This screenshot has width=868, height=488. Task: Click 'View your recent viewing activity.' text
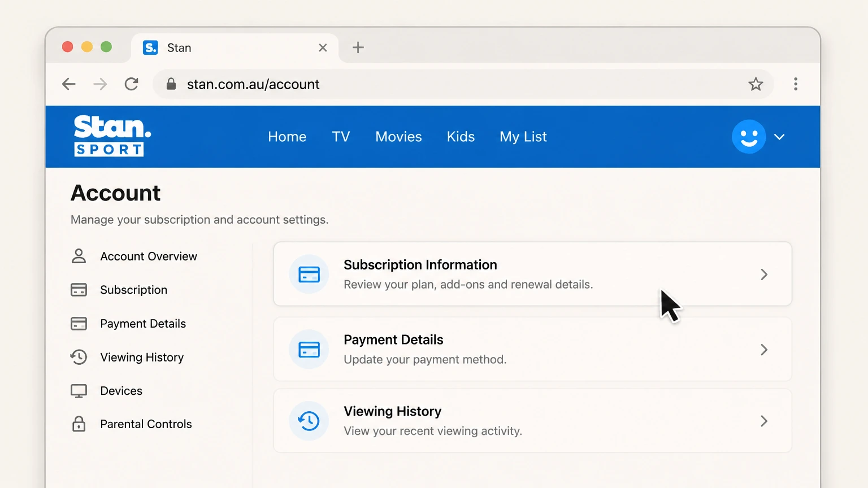(433, 431)
